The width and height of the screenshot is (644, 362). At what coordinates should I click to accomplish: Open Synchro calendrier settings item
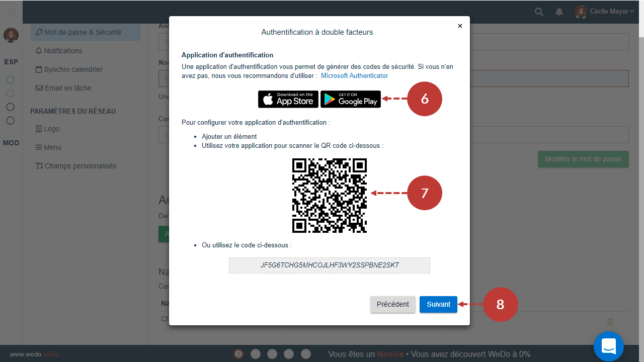[69, 69]
